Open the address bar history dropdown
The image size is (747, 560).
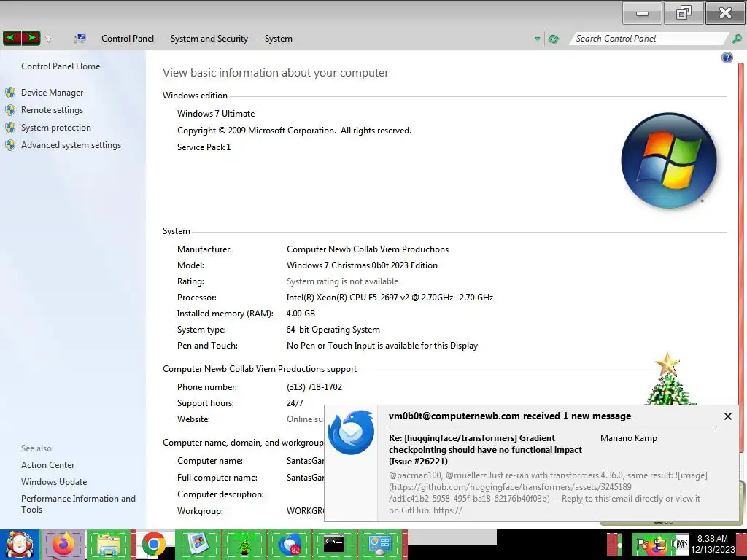point(538,39)
